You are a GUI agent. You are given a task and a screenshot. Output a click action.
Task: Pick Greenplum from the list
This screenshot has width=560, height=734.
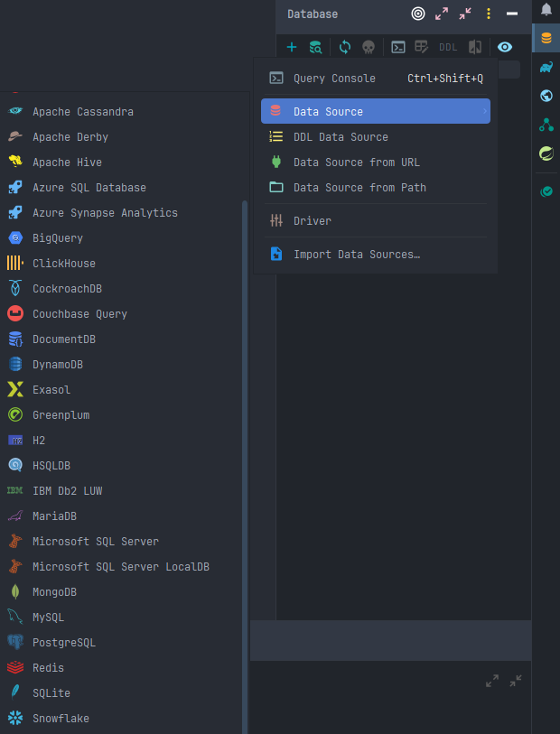(x=123, y=414)
